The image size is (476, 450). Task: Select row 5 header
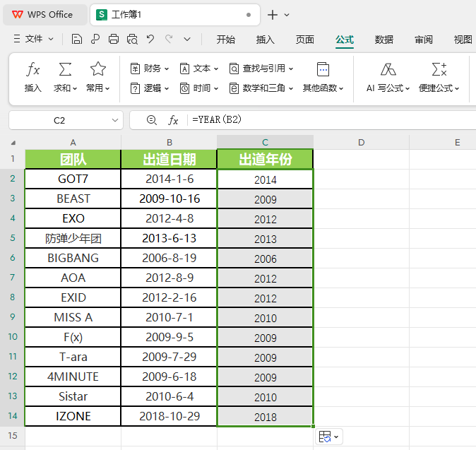pyautogui.click(x=13, y=238)
